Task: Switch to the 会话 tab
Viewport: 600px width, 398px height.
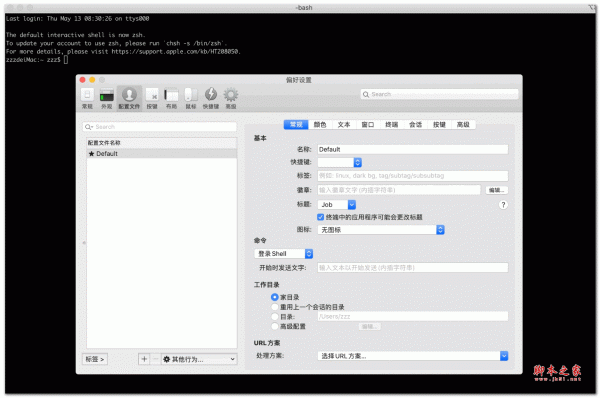Action: 415,124
